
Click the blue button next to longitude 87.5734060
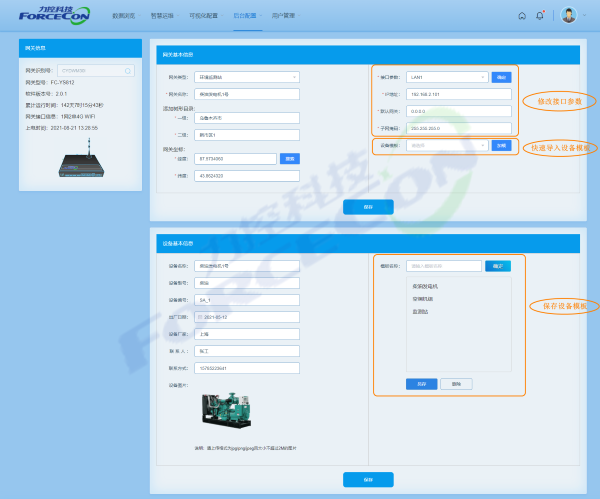coord(290,159)
